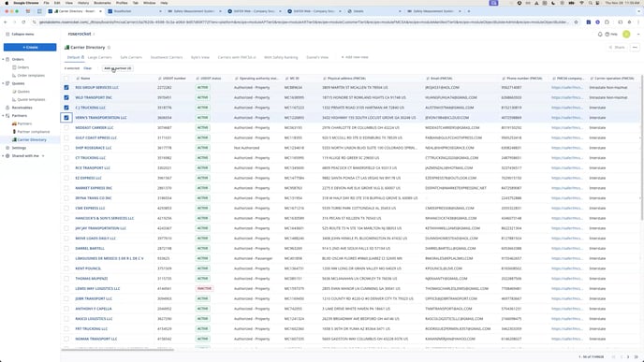
Task: Click the horizontal scrollbar below the table
Action: point(117,350)
